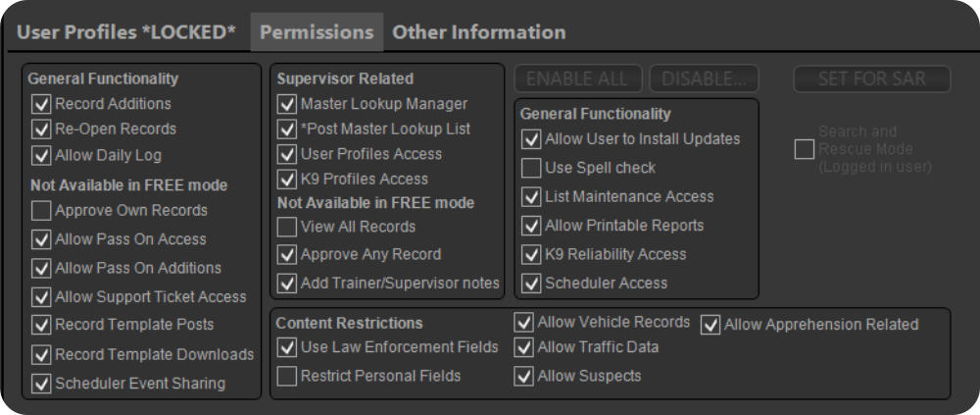The image size is (980, 415).
Task: Switch to the User Profiles tab
Action: (125, 32)
